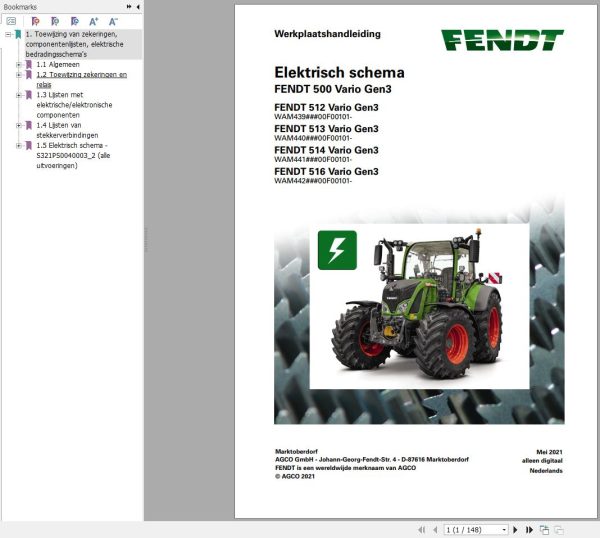Expand the 1.2 Toewijzing zekeringen bookmark
The image size is (600, 538).
tap(18, 75)
